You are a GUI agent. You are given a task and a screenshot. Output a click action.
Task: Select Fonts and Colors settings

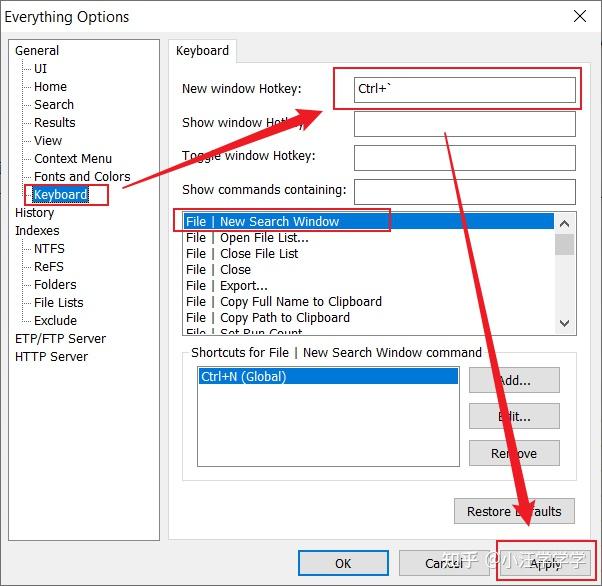pyautogui.click(x=82, y=177)
